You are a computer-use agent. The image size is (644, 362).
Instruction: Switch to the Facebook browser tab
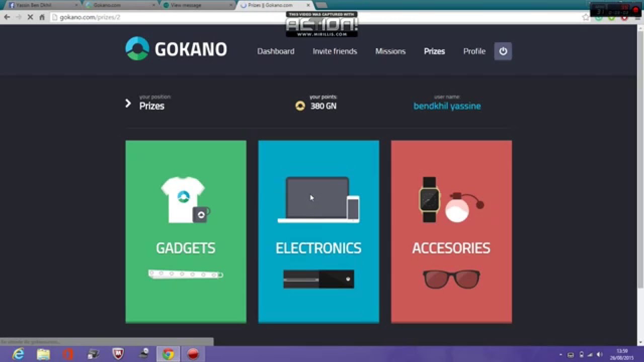click(x=42, y=5)
